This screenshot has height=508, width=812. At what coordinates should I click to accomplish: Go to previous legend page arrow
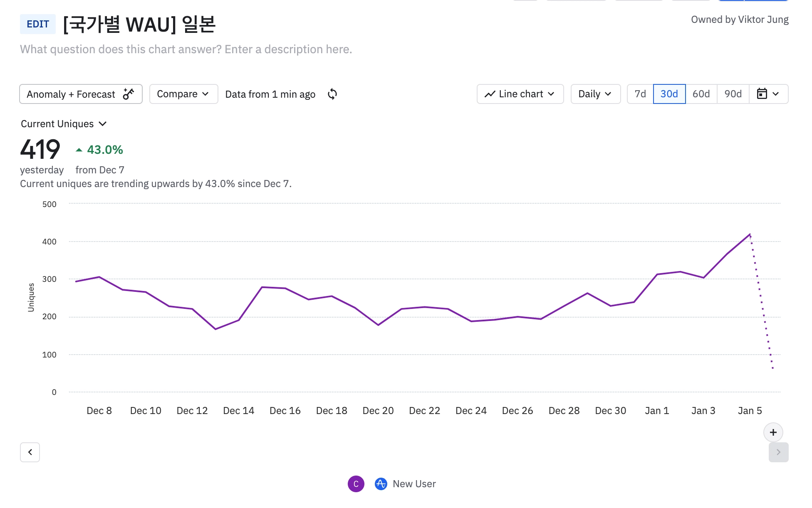point(30,452)
